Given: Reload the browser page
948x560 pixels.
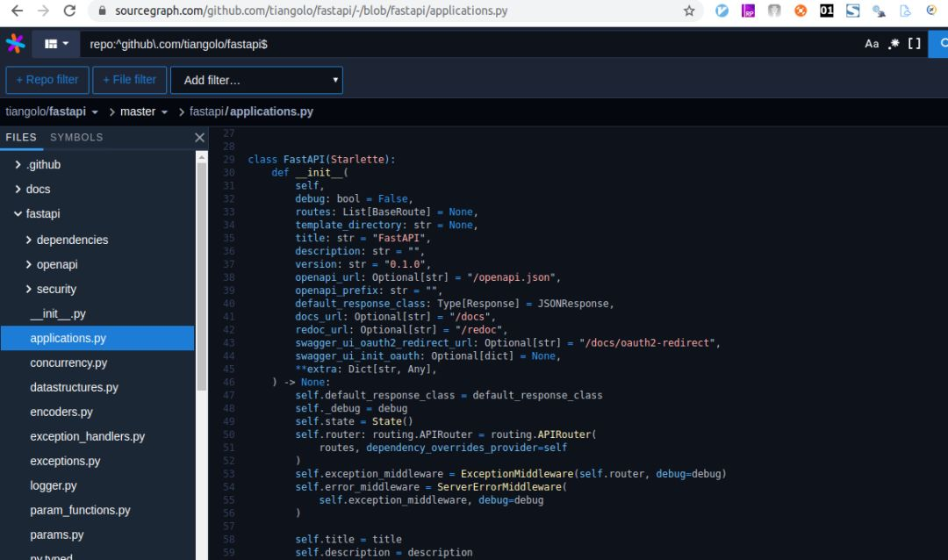Looking at the screenshot, I should (x=69, y=11).
